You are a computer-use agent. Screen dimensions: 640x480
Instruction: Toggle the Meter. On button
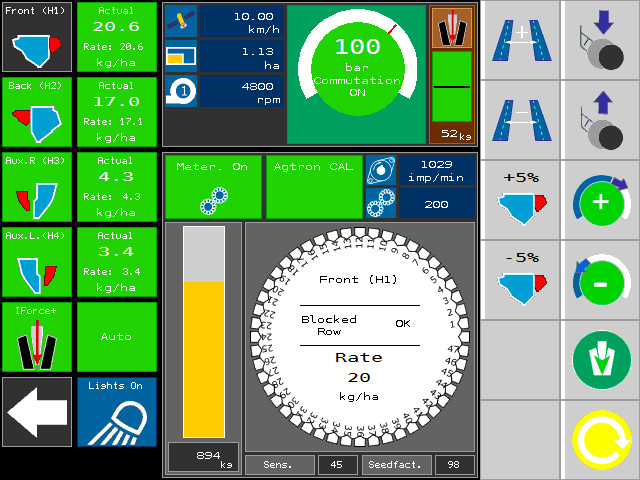pyautogui.click(x=212, y=186)
